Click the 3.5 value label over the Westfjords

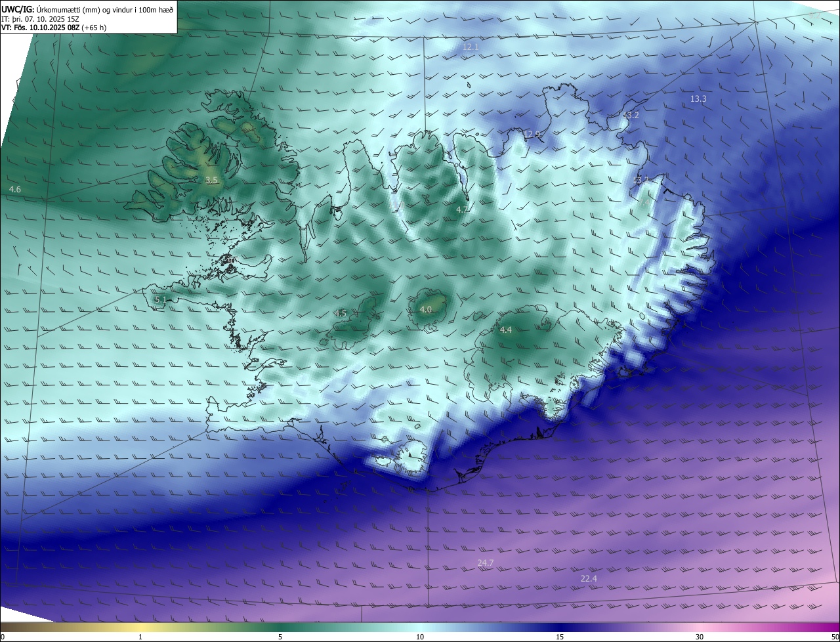click(x=211, y=180)
